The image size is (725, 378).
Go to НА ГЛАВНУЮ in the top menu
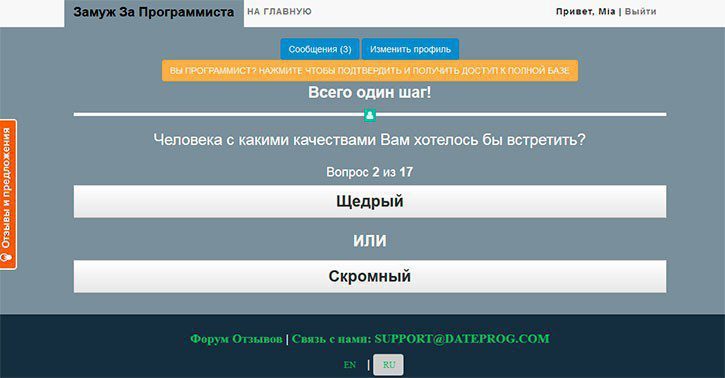click(x=279, y=12)
